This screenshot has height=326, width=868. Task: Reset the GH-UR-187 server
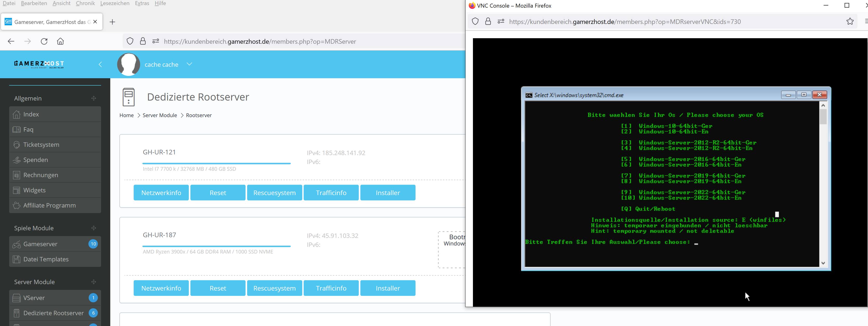click(218, 288)
